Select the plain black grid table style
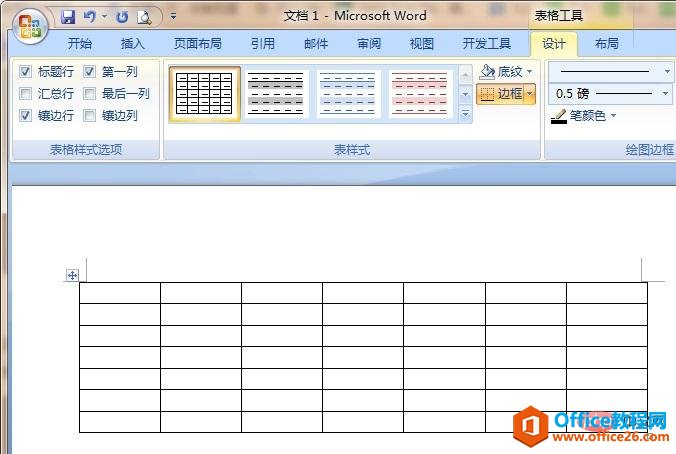 (x=204, y=93)
